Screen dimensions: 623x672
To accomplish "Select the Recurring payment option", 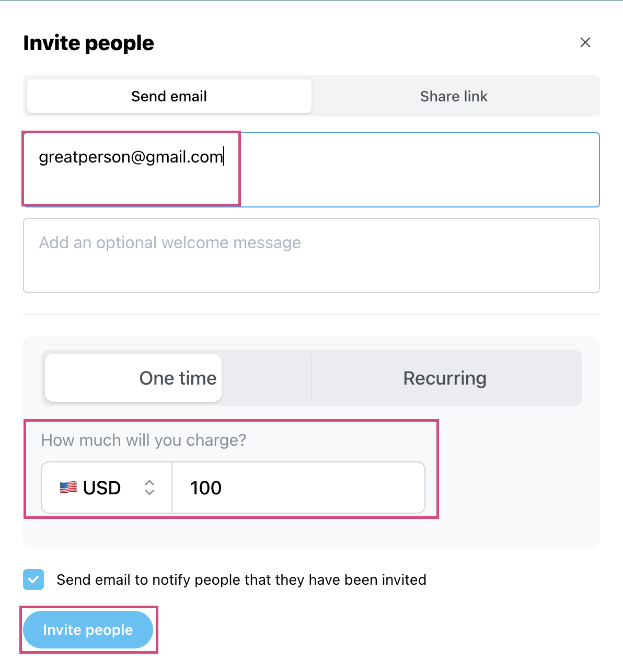I will click(445, 378).
